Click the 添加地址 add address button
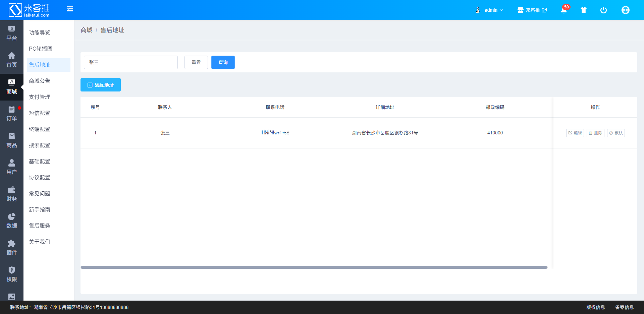This screenshot has height=314, width=644. [101, 85]
